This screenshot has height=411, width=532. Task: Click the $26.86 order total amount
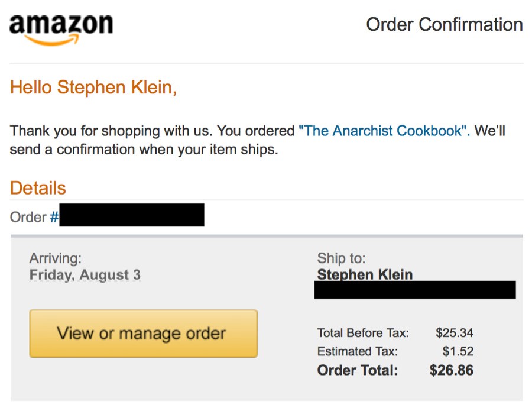point(451,370)
